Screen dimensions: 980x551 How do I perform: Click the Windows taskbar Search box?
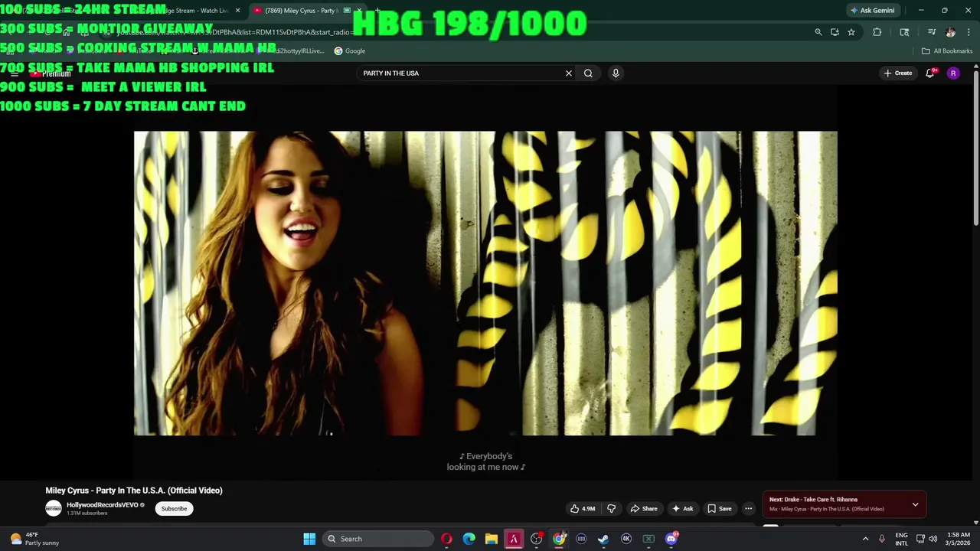point(378,539)
